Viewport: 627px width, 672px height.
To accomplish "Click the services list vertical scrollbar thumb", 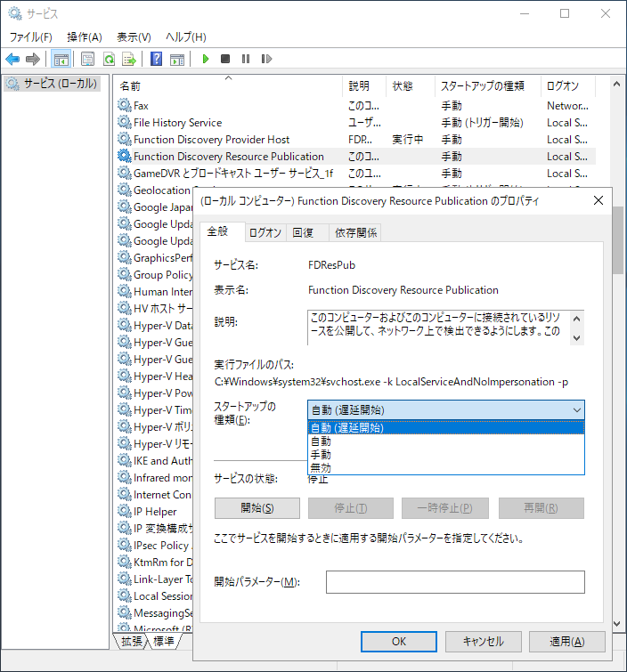I will coord(617,240).
